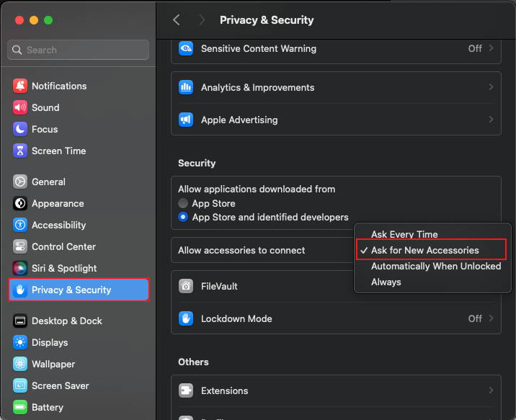The image size is (516, 420).
Task: Maximize window with green button
Action: coord(48,20)
